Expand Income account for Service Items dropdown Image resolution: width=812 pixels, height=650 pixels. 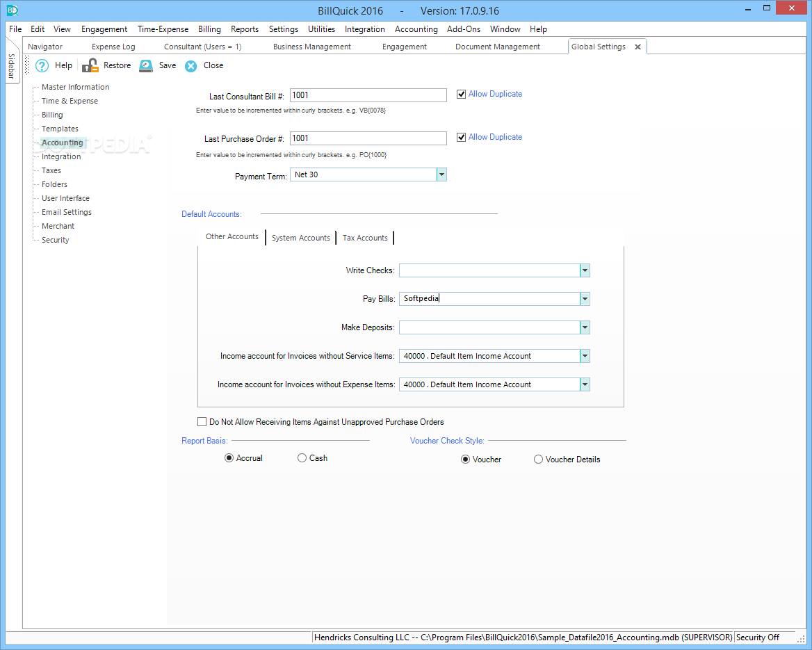585,356
